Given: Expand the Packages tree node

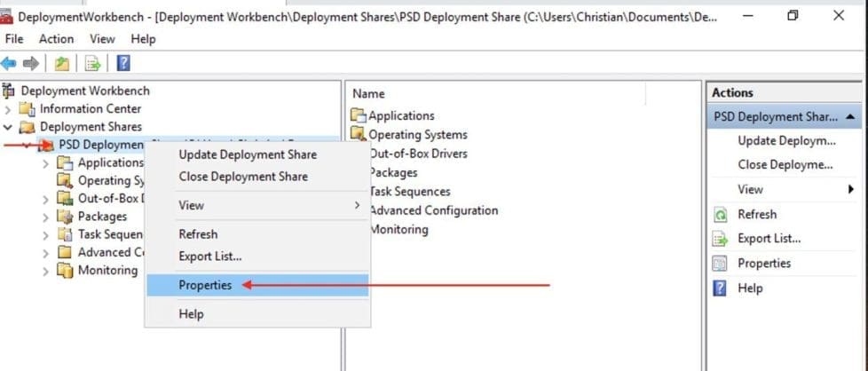Looking at the screenshot, I should pyautogui.click(x=45, y=217).
